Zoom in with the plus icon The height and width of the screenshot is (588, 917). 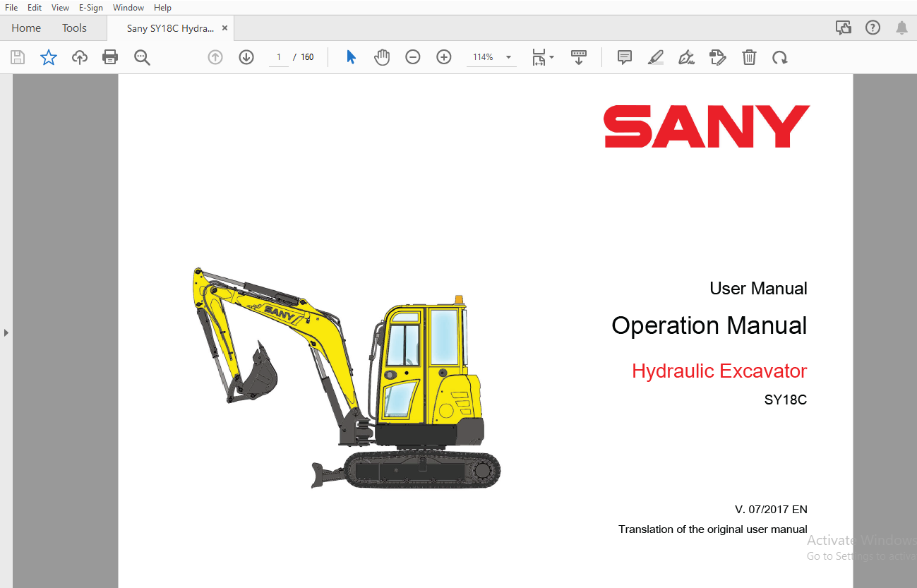point(444,57)
